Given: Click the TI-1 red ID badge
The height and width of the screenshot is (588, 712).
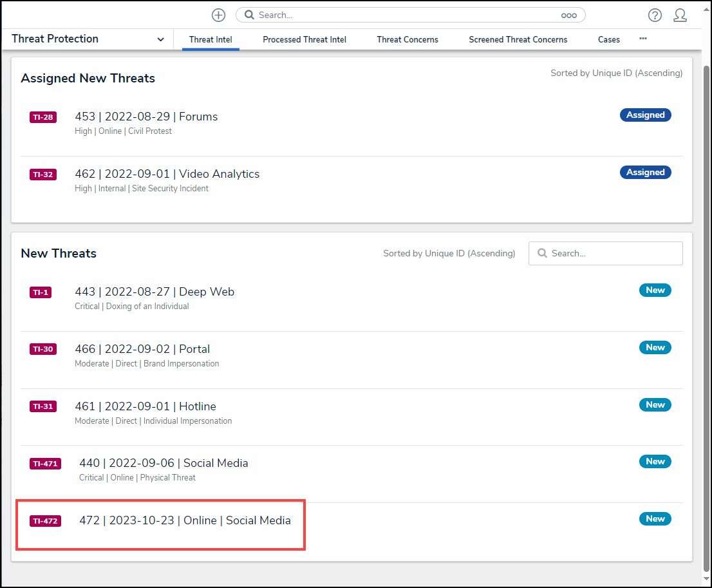Looking at the screenshot, I should (40, 292).
